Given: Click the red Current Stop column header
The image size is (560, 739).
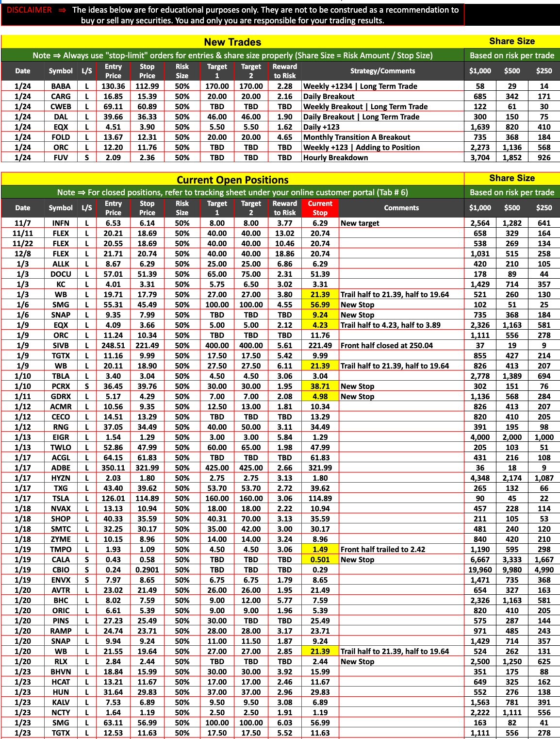Looking at the screenshot, I should pyautogui.click(x=320, y=208).
